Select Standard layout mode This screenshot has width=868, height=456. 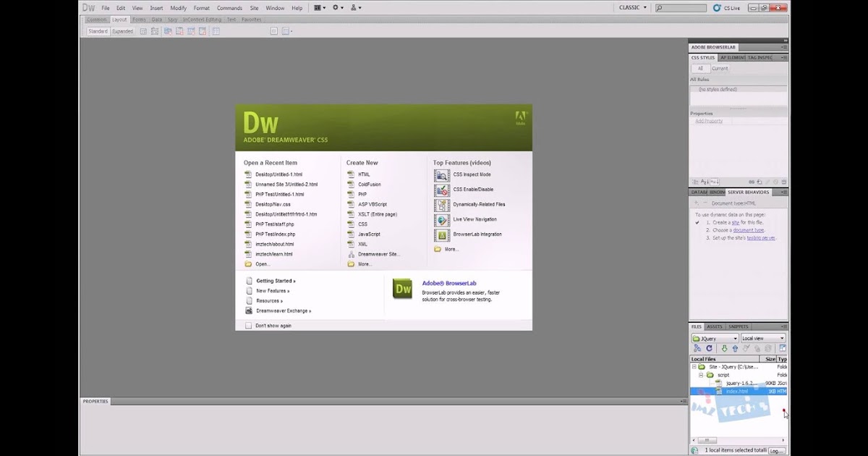(98, 31)
